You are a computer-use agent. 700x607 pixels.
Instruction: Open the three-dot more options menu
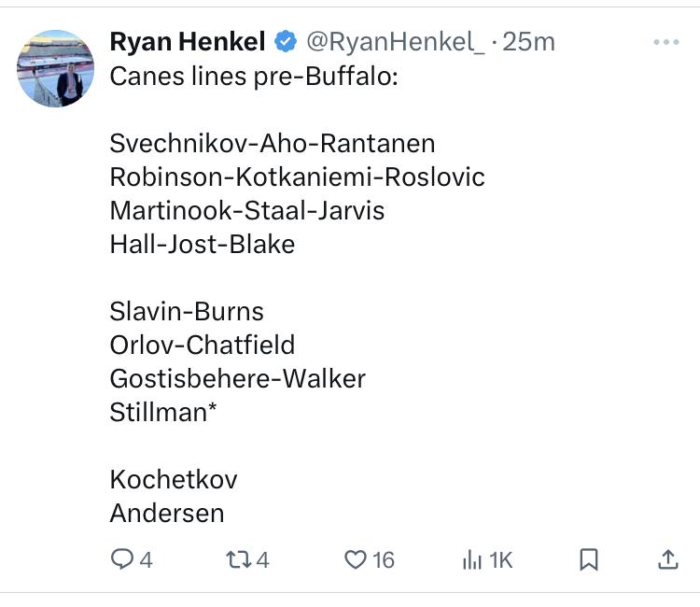[x=666, y=42]
